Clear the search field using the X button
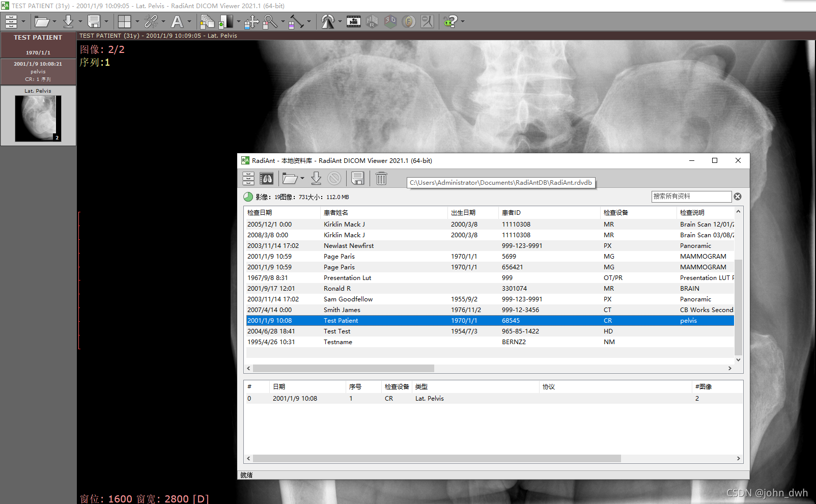Screen dimensions: 816x504 737,196
